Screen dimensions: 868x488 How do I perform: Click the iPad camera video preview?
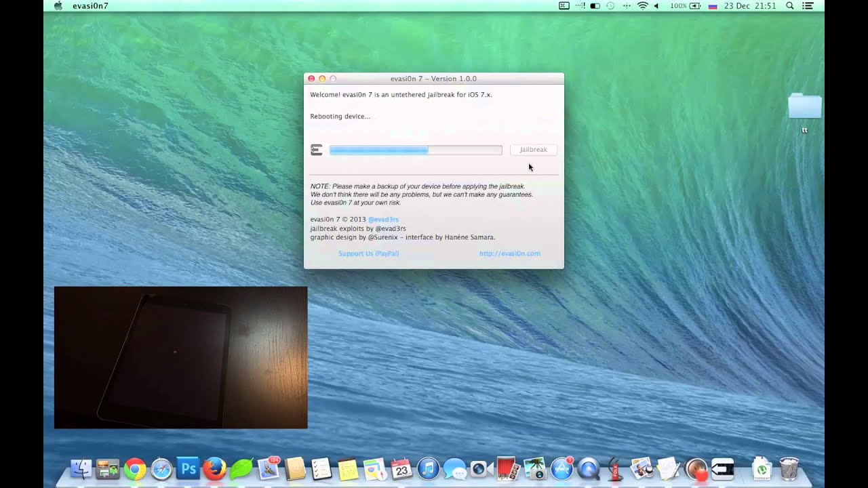click(x=180, y=357)
